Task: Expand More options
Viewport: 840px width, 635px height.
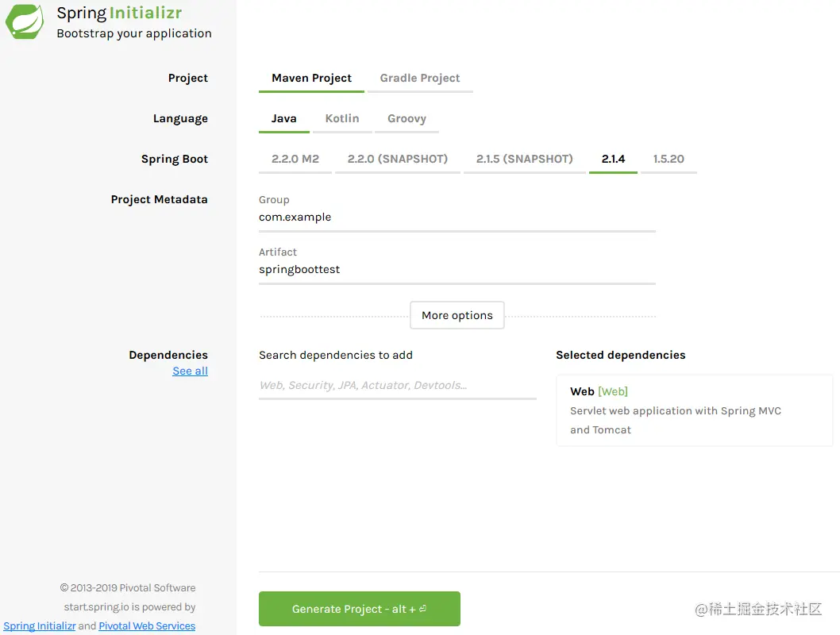Action: point(457,315)
